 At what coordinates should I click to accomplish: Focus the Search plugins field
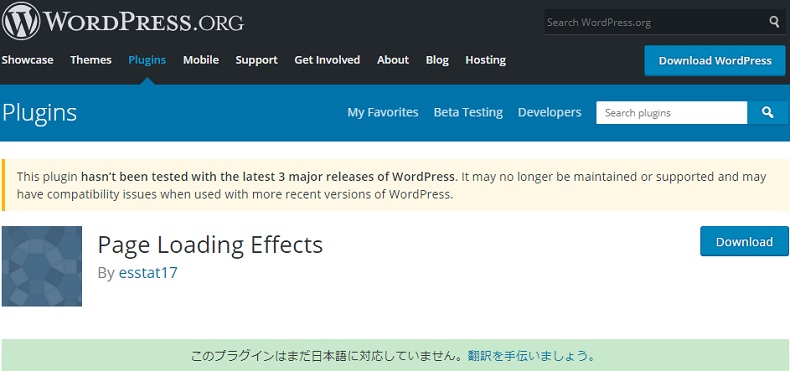[x=672, y=112]
